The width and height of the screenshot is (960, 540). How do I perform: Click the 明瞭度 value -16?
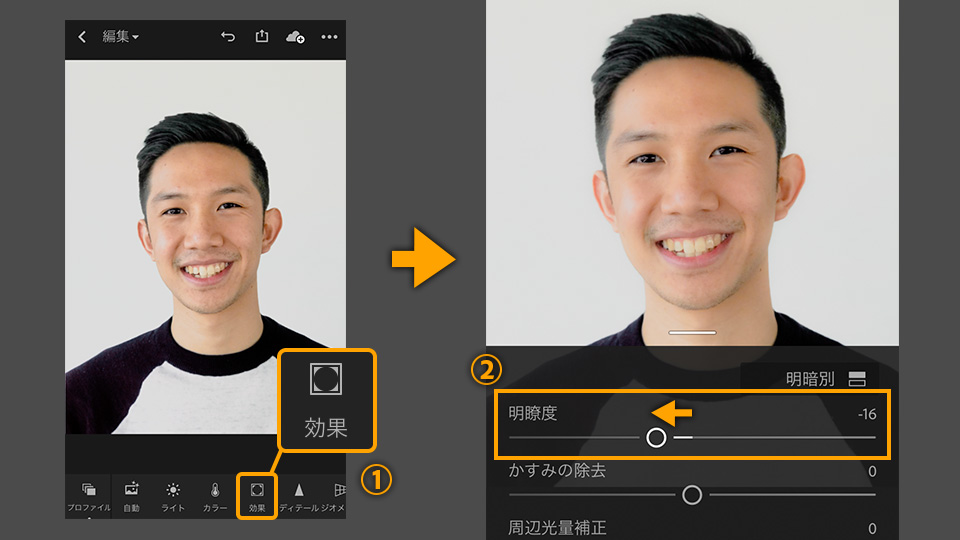point(867,414)
